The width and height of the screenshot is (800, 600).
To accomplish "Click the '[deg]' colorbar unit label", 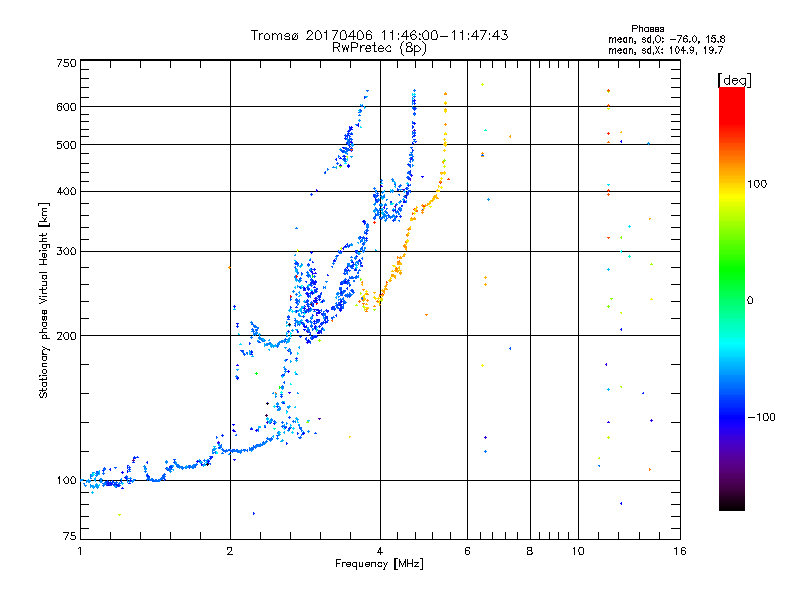I will 734,80.
